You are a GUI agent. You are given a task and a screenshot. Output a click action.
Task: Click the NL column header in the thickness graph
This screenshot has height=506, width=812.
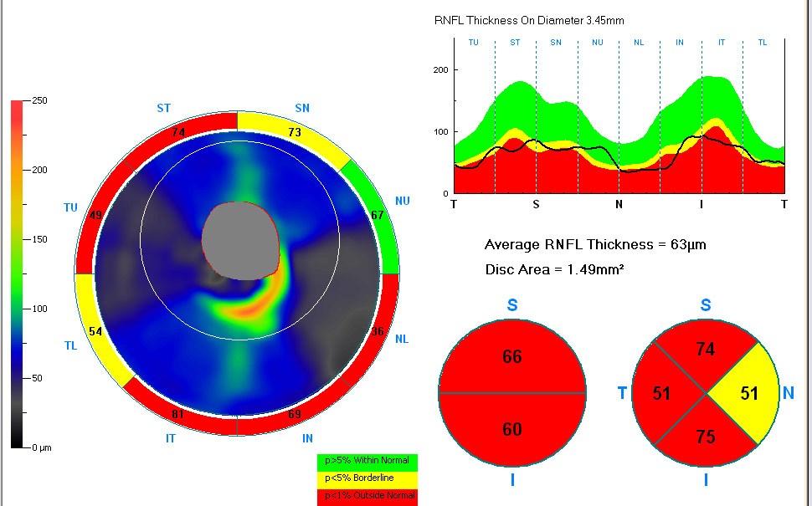pyautogui.click(x=639, y=43)
